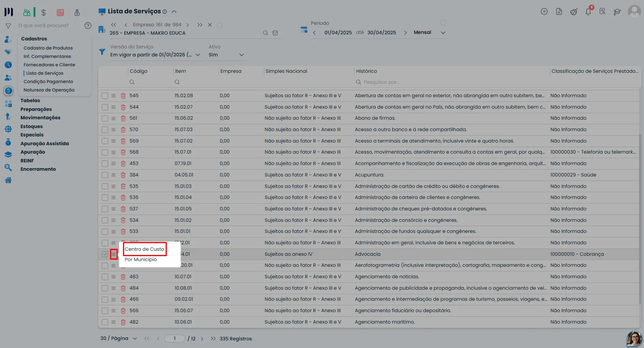
Task: Toggle the checkbox above Mensal period
Action: (443, 22)
